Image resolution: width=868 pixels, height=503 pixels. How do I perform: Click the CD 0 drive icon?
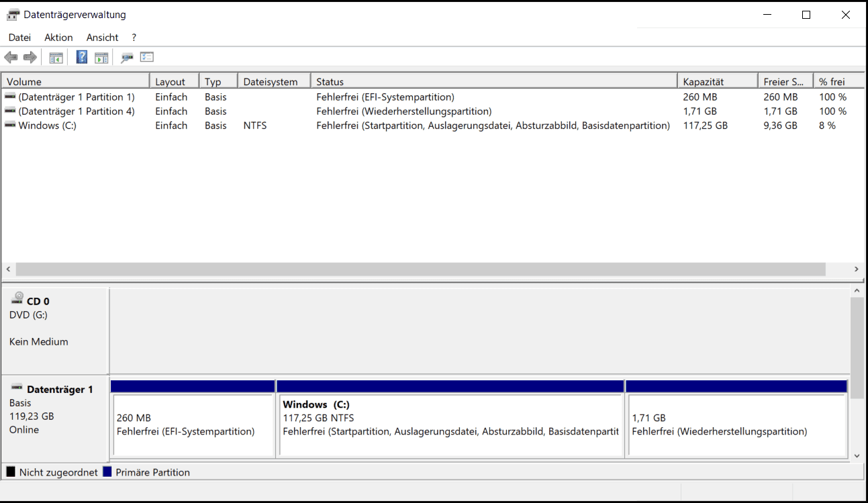(x=17, y=299)
